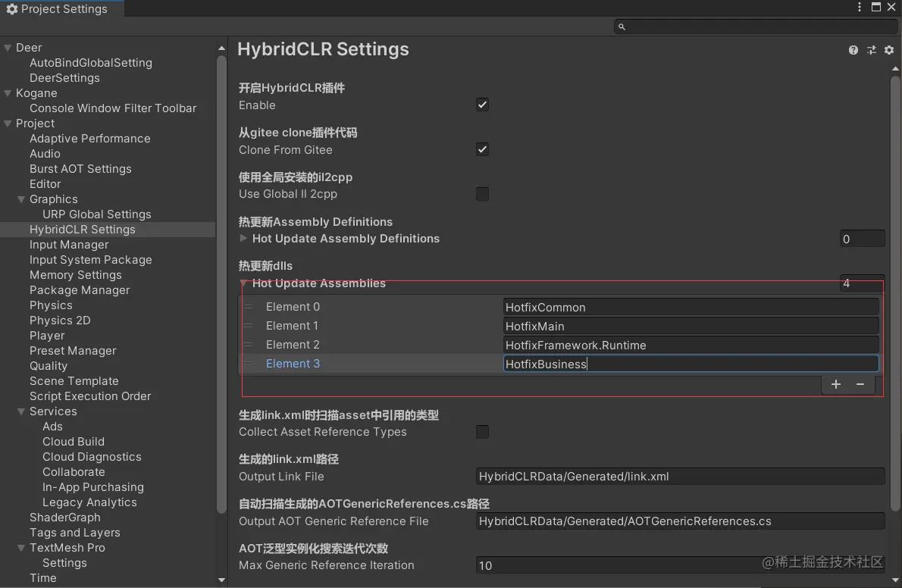Open the help icon for HybridCLR Settings
Viewport: 902px width, 588px height.
(x=853, y=50)
